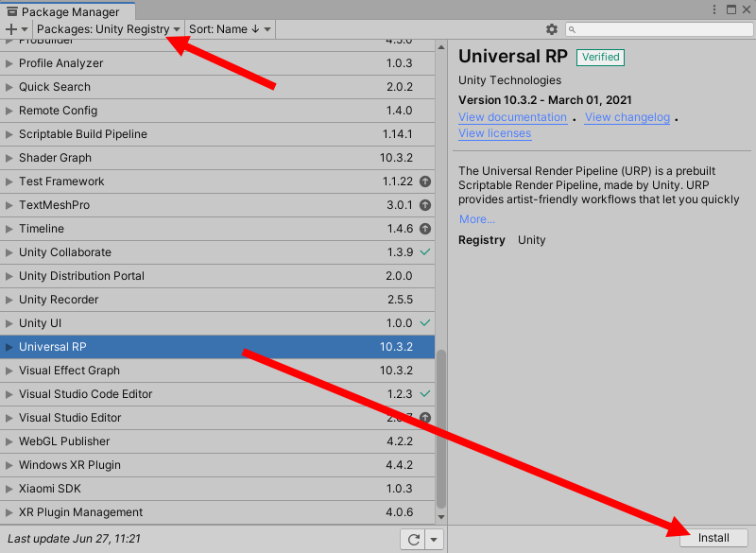Open the window options kebab menu
Viewport: 756px width, 553px height.
pos(714,9)
